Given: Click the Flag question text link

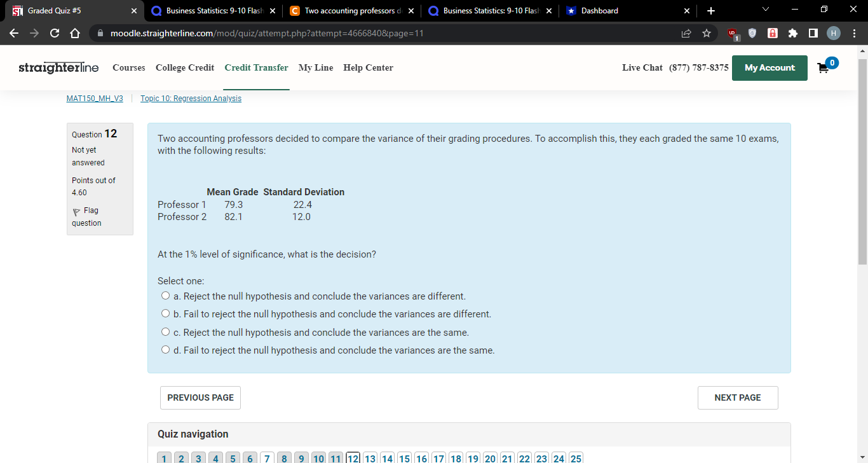Looking at the screenshot, I should point(87,217).
